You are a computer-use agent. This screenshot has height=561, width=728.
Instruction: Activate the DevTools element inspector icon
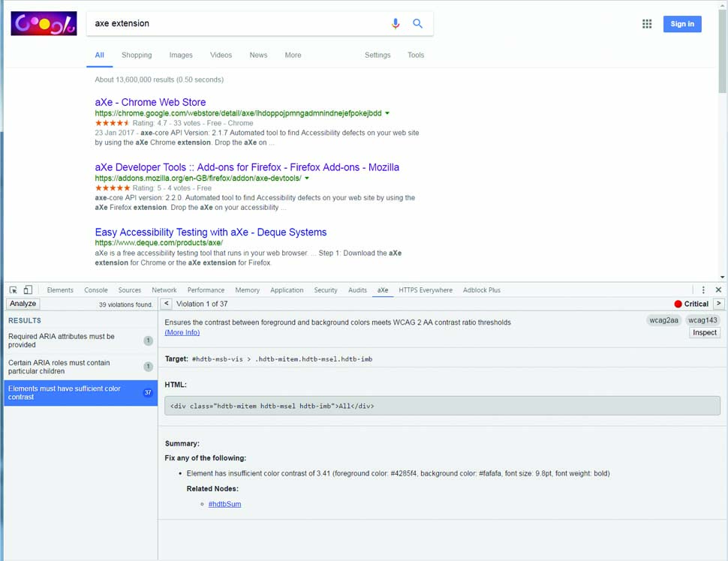click(14, 290)
